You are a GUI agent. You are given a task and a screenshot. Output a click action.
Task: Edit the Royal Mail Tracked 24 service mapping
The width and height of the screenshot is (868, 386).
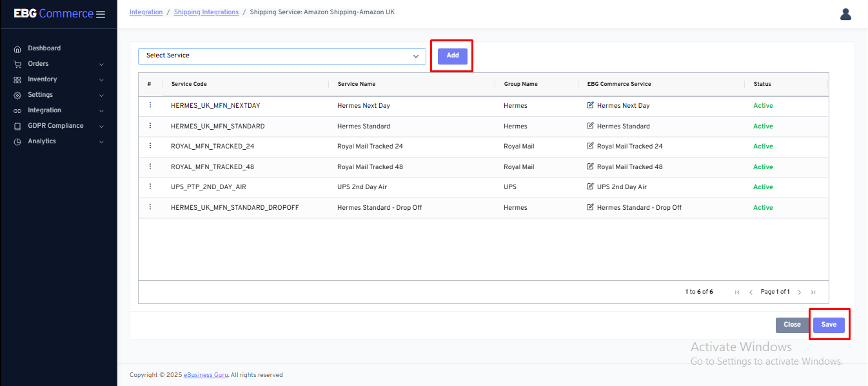pyautogui.click(x=590, y=146)
